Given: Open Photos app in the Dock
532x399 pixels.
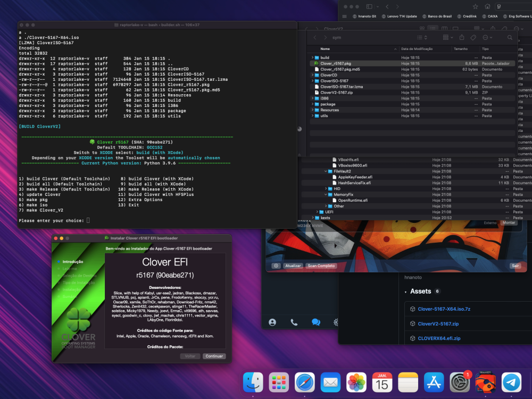Looking at the screenshot, I should [356, 383].
